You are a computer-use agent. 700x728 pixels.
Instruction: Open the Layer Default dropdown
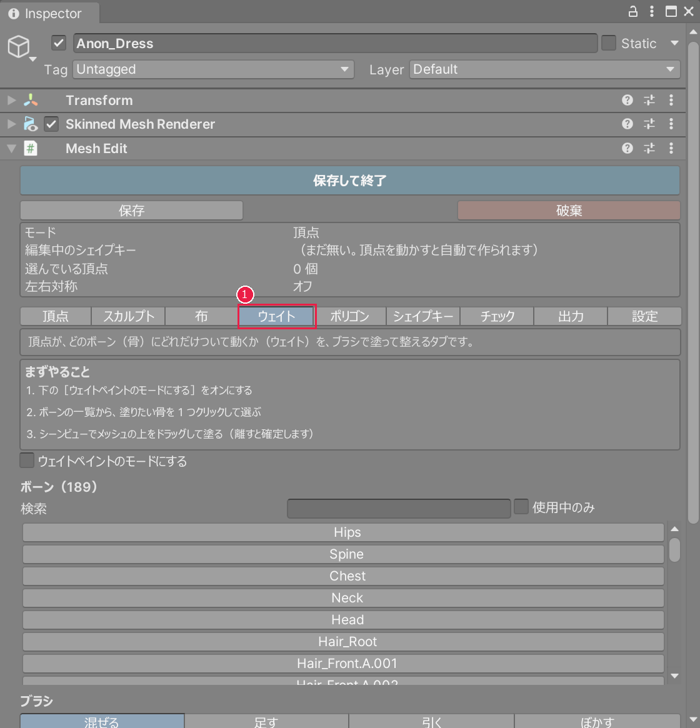pyautogui.click(x=544, y=69)
